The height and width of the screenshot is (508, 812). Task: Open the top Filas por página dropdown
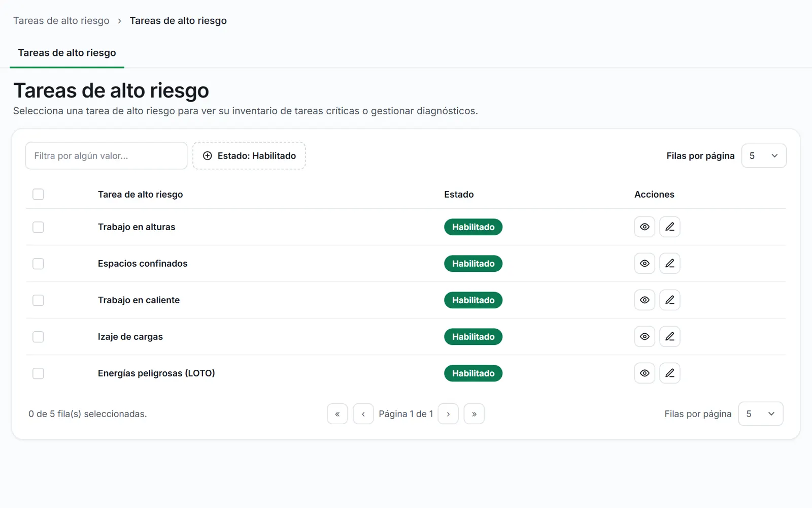pyautogui.click(x=764, y=156)
